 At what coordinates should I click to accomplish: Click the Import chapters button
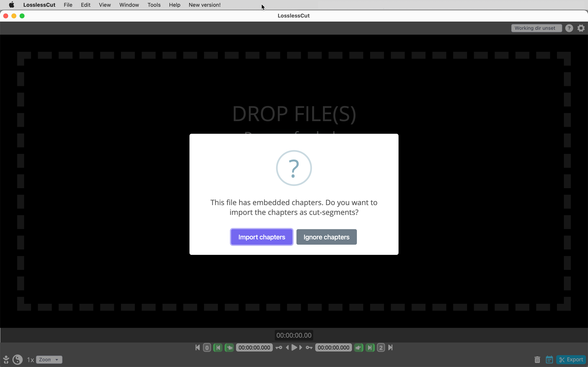(x=261, y=237)
